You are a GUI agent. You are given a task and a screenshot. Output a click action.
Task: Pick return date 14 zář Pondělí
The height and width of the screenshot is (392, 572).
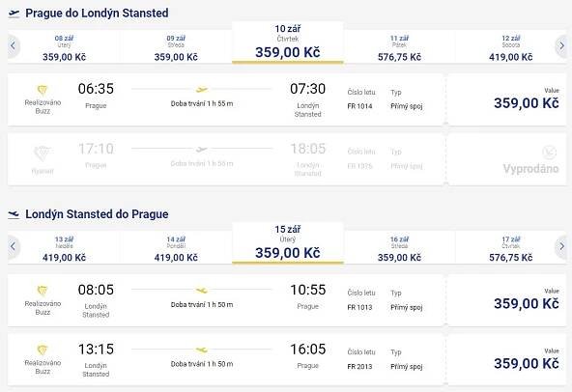pyautogui.click(x=176, y=248)
